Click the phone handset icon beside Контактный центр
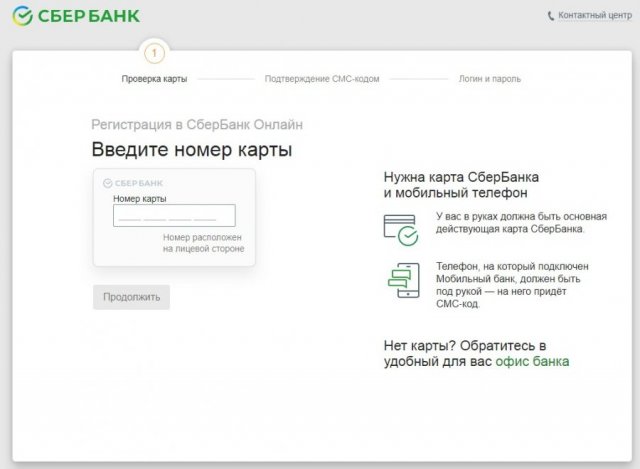The image size is (640, 469). click(x=551, y=16)
